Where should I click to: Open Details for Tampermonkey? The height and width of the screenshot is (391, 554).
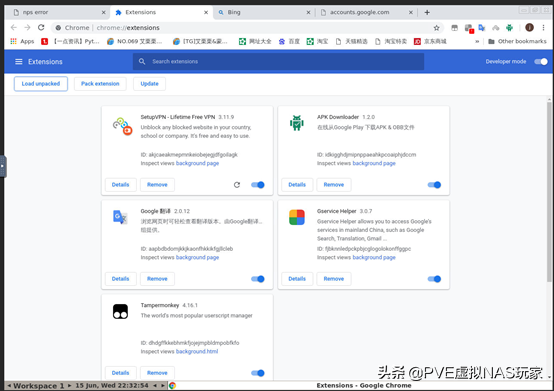(120, 373)
